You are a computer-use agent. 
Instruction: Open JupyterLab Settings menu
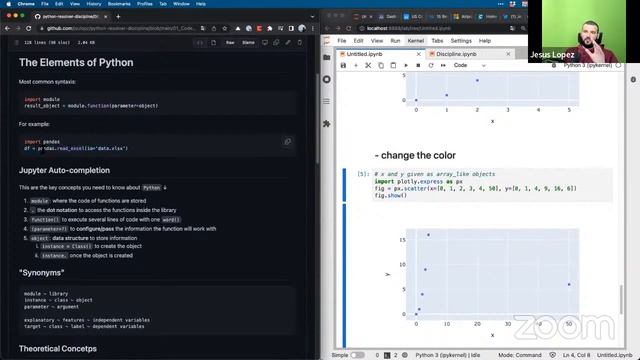coord(461,41)
